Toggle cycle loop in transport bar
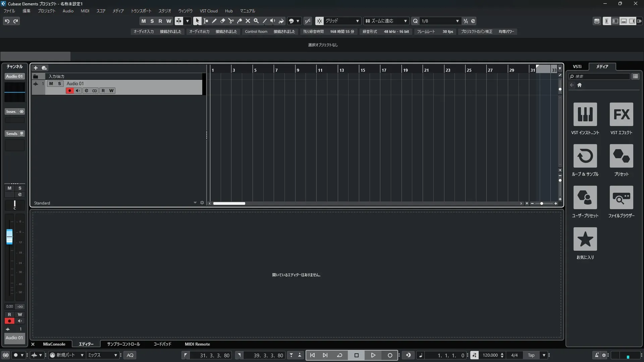Image resolution: width=644 pixels, height=362 pixels. click(339, 355)
